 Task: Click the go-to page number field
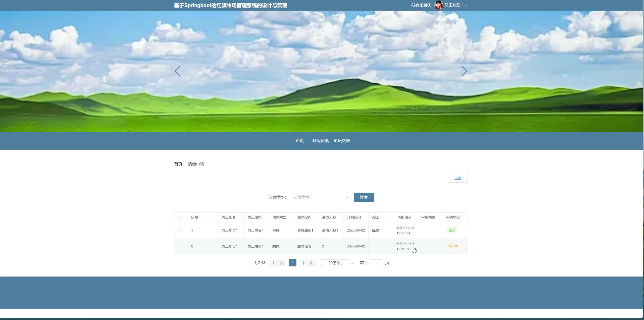[376, 263]
